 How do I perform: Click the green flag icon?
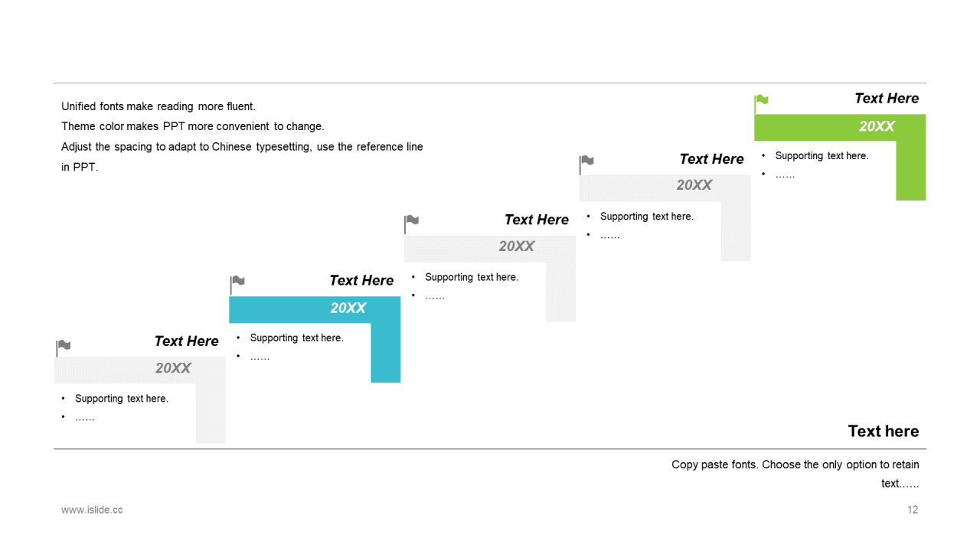761,102
